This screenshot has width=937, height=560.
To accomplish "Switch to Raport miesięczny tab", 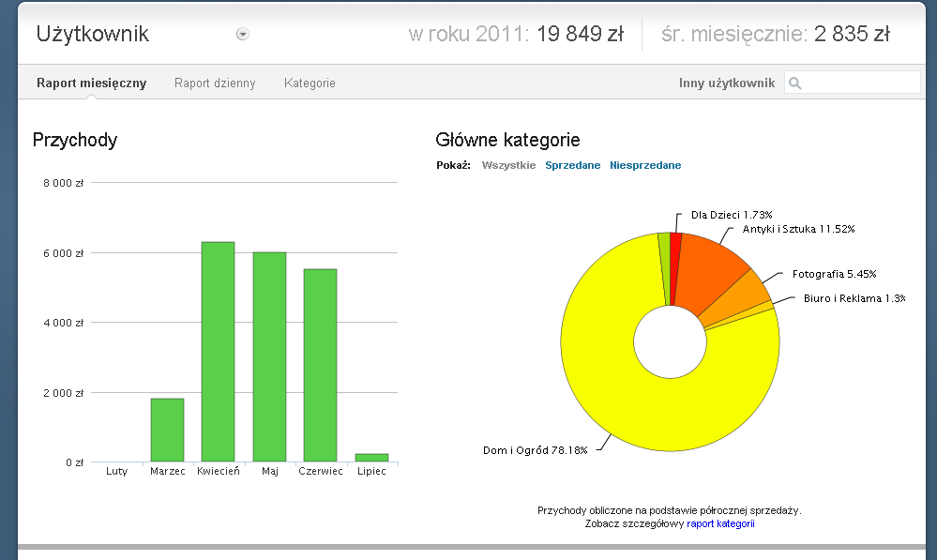I will coord(91,83).
